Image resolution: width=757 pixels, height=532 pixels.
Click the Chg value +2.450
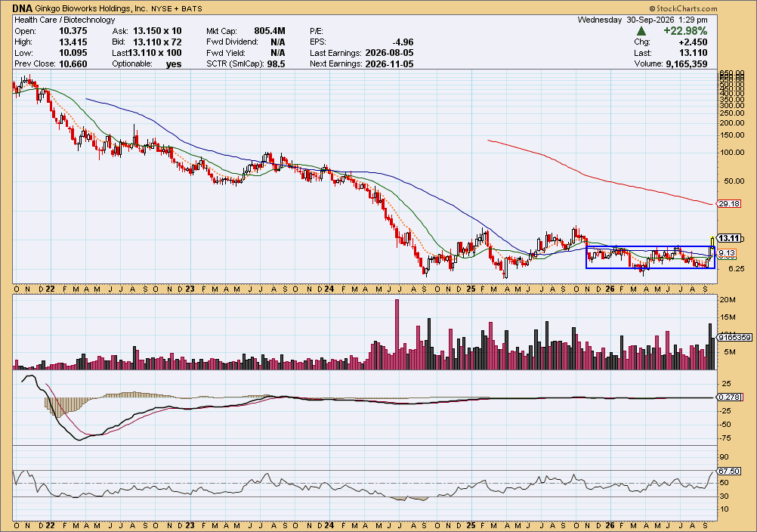pos(693,42)
